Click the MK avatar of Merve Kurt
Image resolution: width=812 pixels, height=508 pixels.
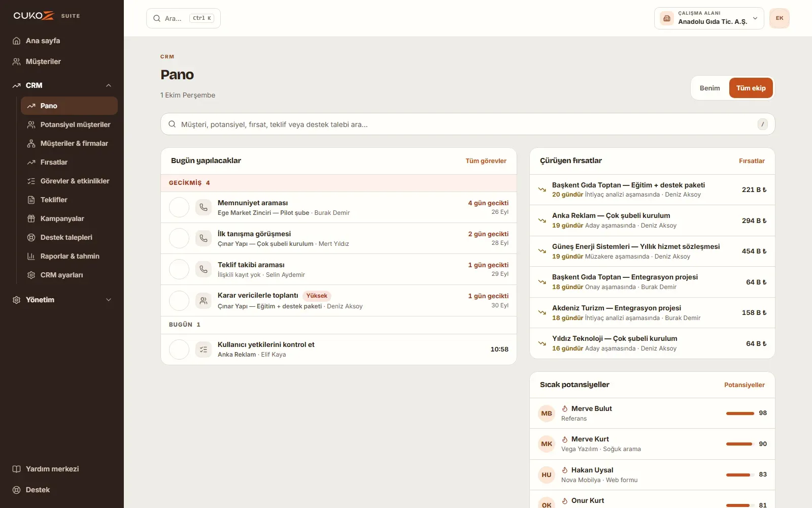pyautogui.click(x=547, y=444)
